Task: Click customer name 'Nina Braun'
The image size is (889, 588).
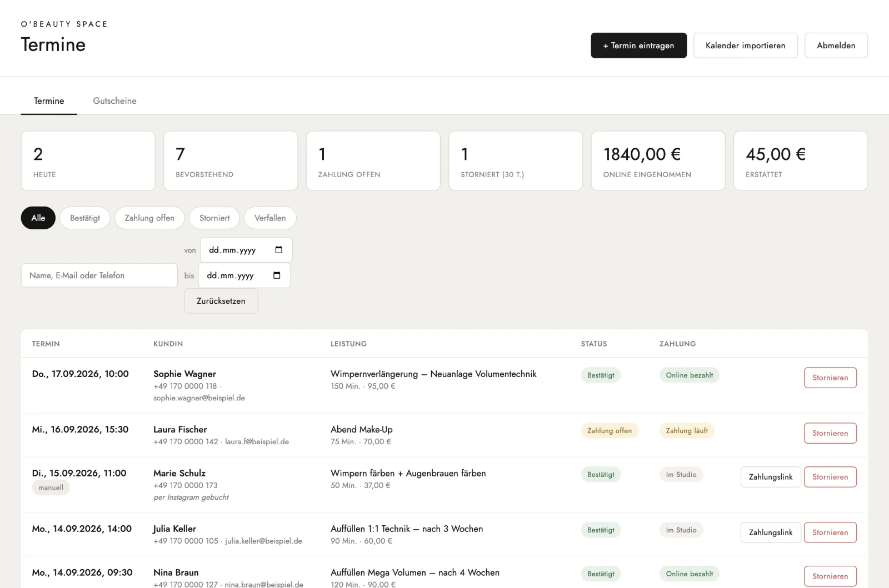Action: pos(176,573)
